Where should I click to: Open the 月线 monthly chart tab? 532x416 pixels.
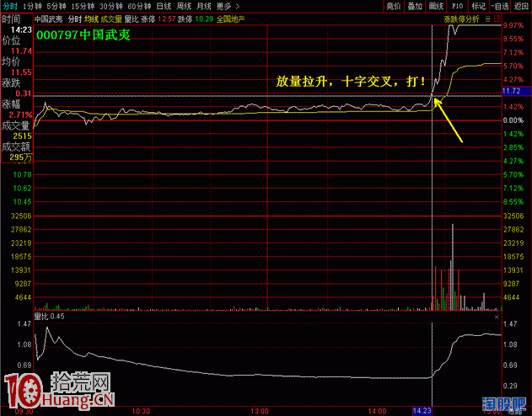pos(204,6)
